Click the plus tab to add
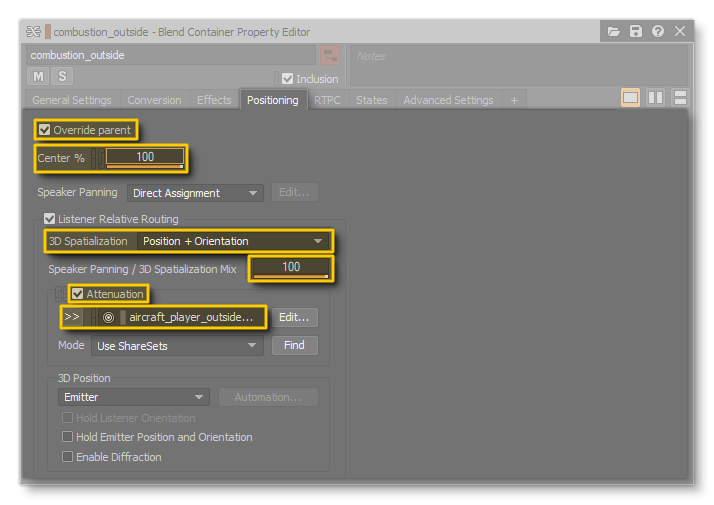714x505 pixels. 514,100
